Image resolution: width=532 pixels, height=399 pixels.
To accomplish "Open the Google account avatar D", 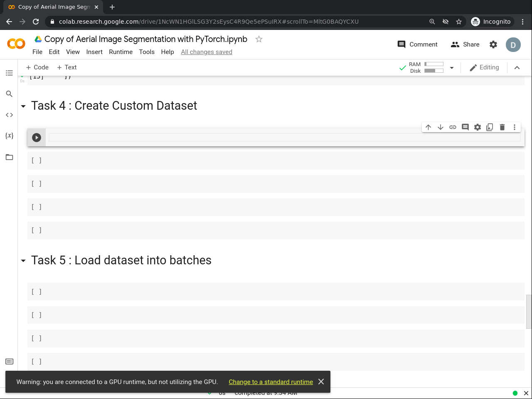I will (513, 45).
